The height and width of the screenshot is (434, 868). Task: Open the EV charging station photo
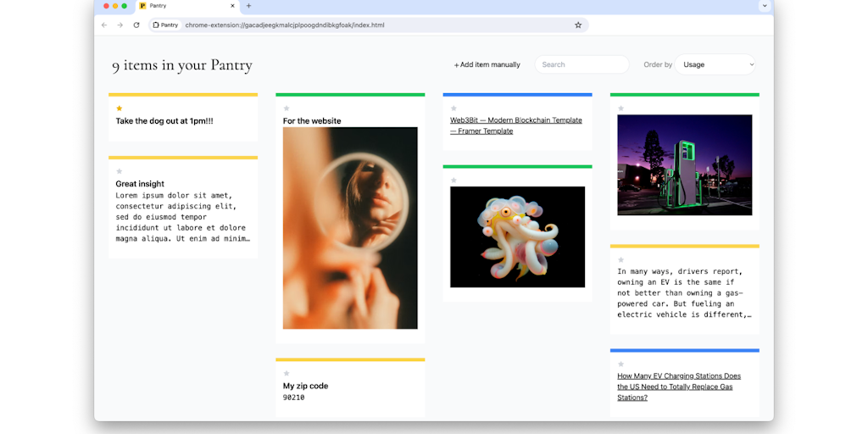(684, 164)
